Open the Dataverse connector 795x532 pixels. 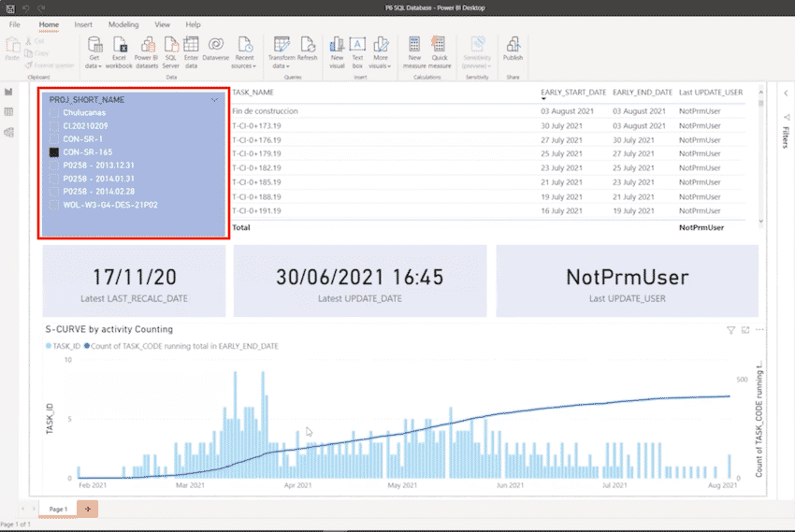[x=216, y=50]
